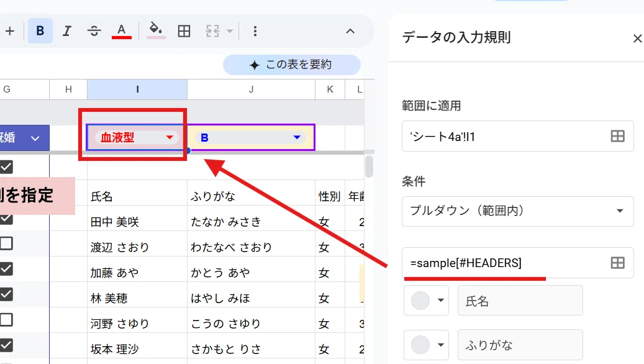Toggle the topmost checked checkbox below 既婚
644x364 pixels.
(x=6, y=167)
